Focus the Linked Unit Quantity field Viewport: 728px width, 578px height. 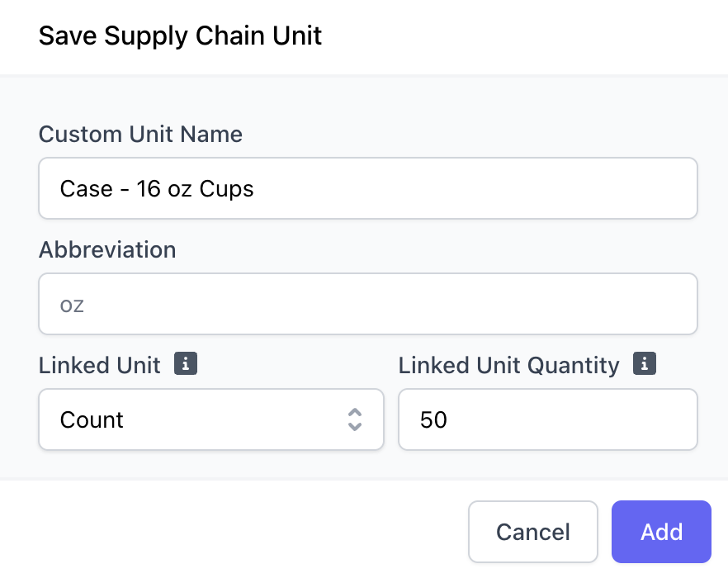pos(548,419)
